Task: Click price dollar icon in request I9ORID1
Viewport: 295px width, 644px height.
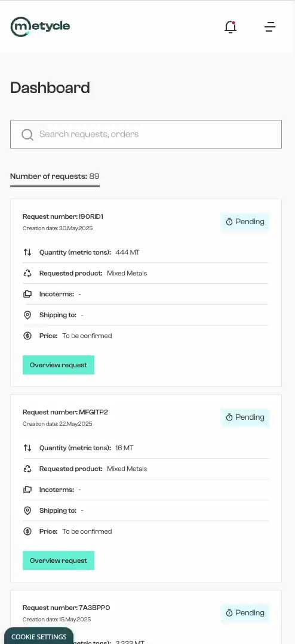Action: pyautogui.click(x=27, y=336)
